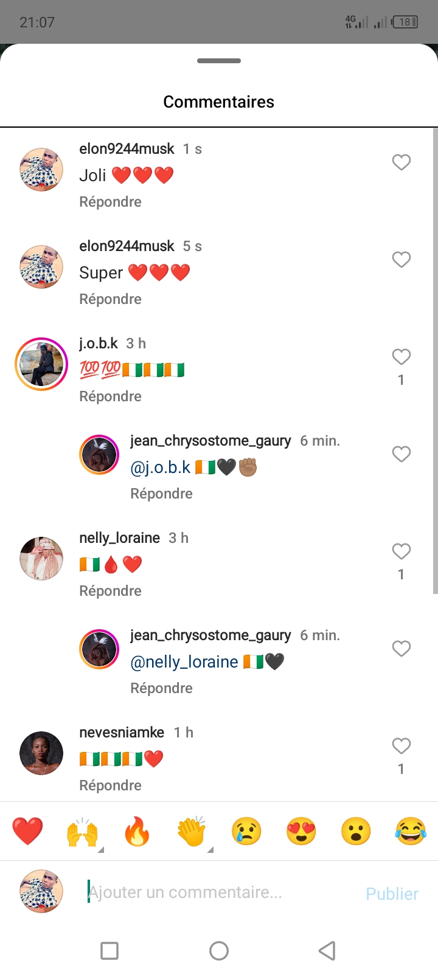Choose the heart-eyes face emoji

point(301,831)
